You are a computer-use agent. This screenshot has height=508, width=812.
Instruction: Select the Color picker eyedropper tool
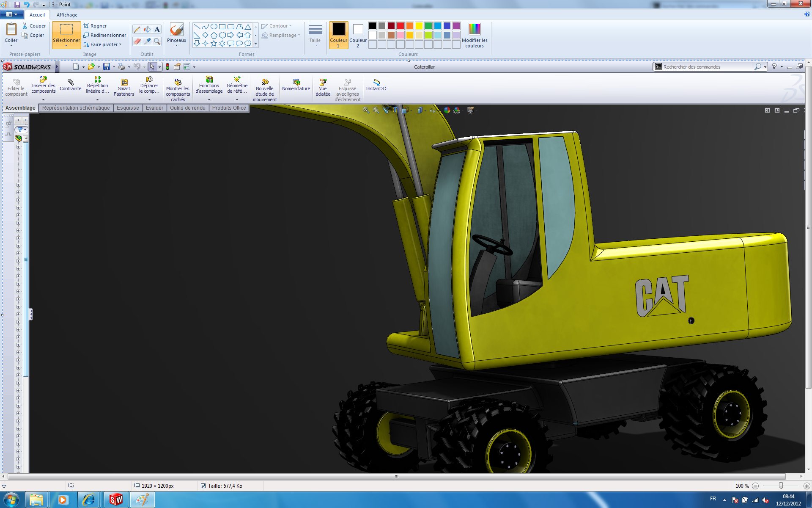(x=147, y=41)
